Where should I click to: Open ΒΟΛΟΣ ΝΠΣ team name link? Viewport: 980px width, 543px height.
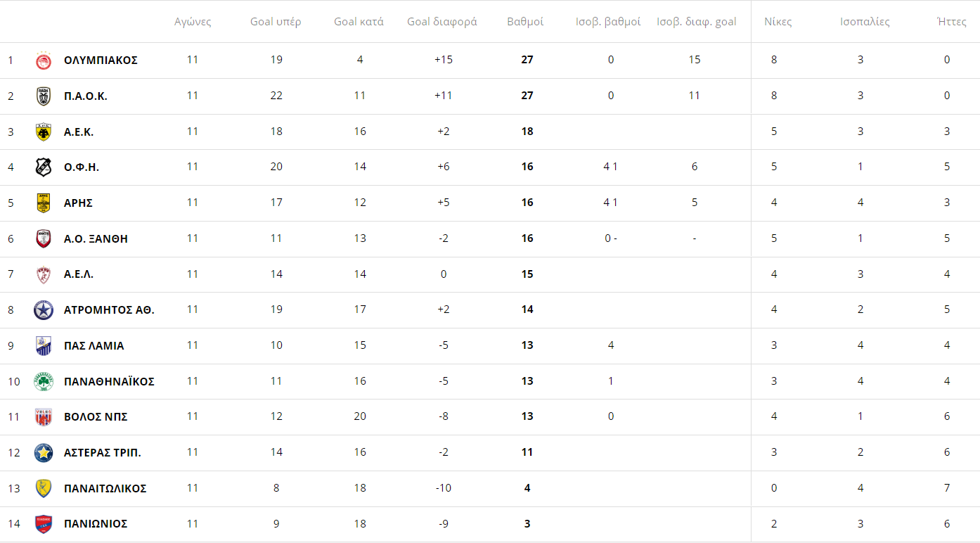click(96, 417)
